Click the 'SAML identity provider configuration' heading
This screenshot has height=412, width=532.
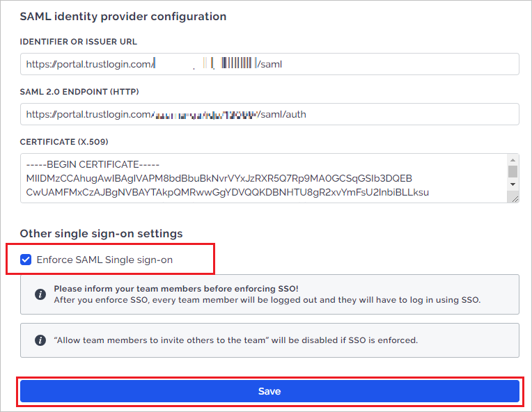point(123,17)
